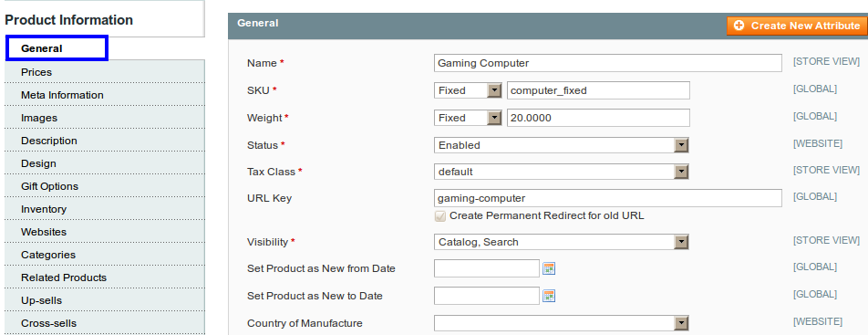Viewport: 868px width, 335px height.
Task: Open the Visibility dropdown
Action: point(562,243)
